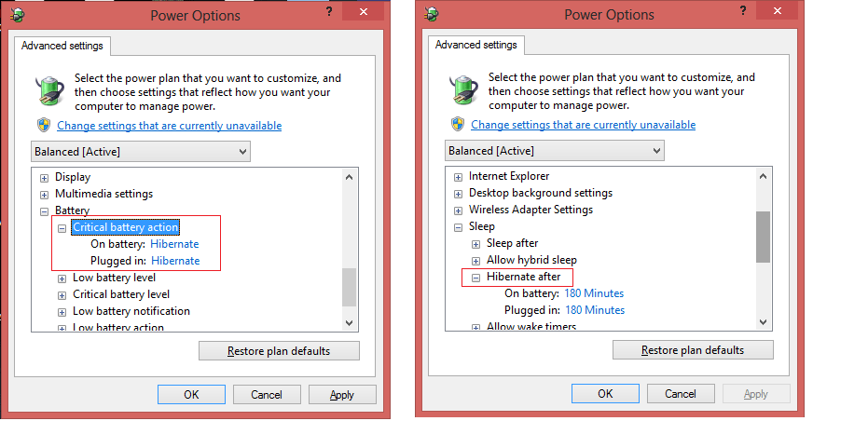Click scroll up arrow in right settings tree
868x421 pixels.
click(x=763, y=176)
